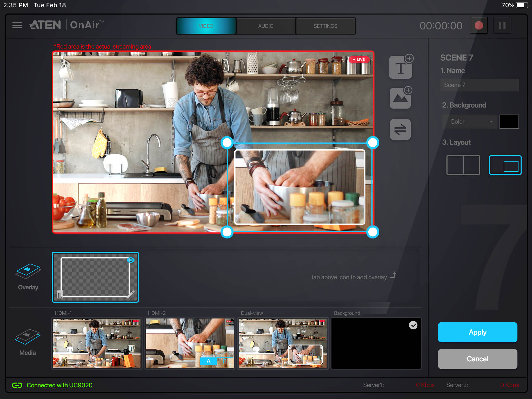The image size is (532, 399).
Task: Edit the overlay with the pencil icon
Action: pyautogui.click(x=131, y=294)
